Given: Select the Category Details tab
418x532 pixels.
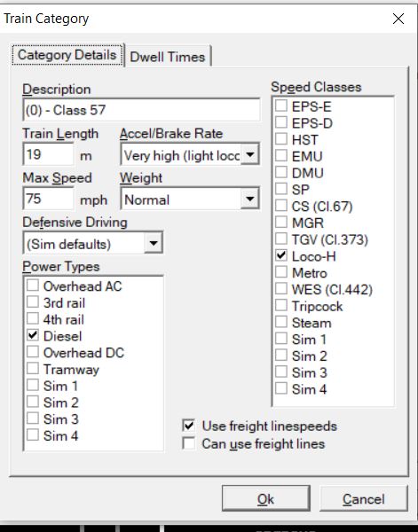Looking at the screenshot, I should click(x=67, y=55).
